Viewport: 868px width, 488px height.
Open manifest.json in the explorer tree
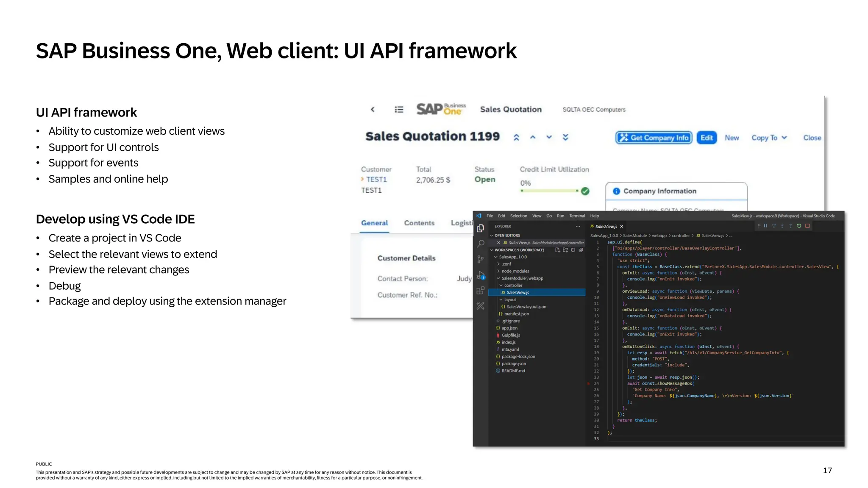click(516, 314)
